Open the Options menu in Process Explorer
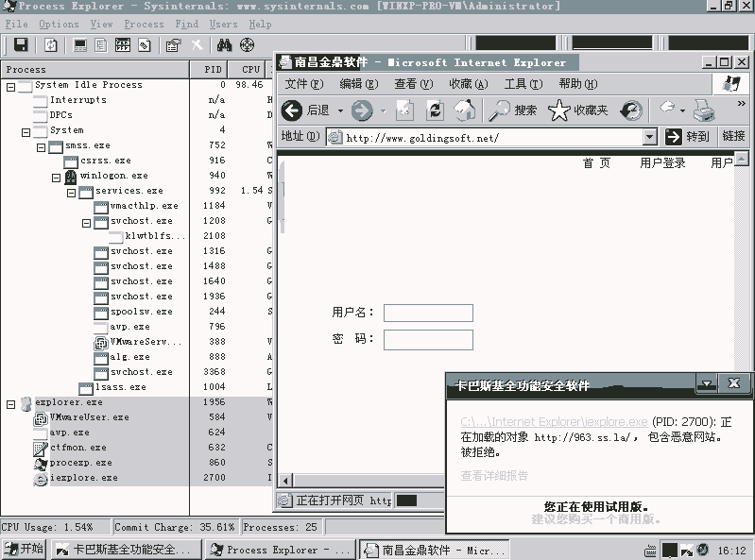Viewport: 755px width, 560px height. (59, 24)
